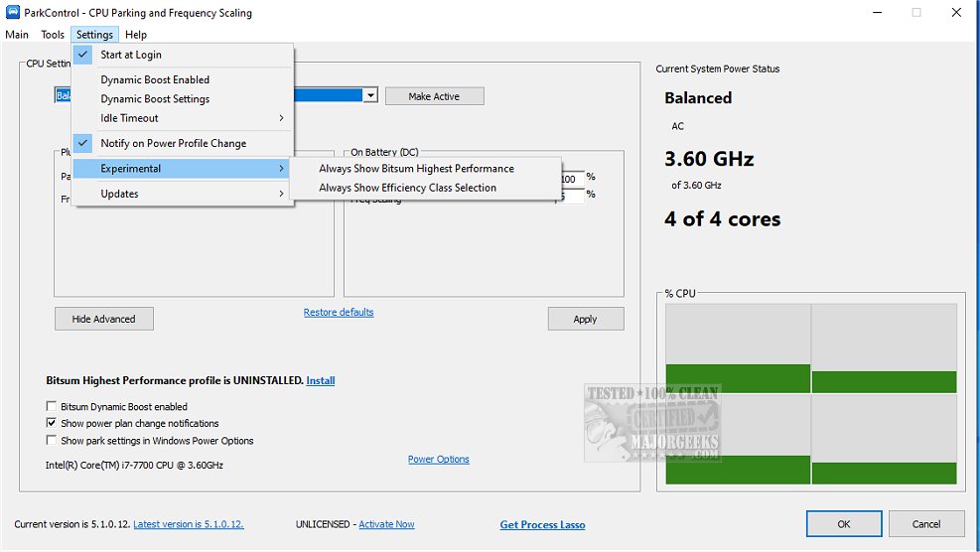Image resolution: width=980 pixels, height=552 pixels.
Task: Open the Help menu
Action: tap(136, 35)
